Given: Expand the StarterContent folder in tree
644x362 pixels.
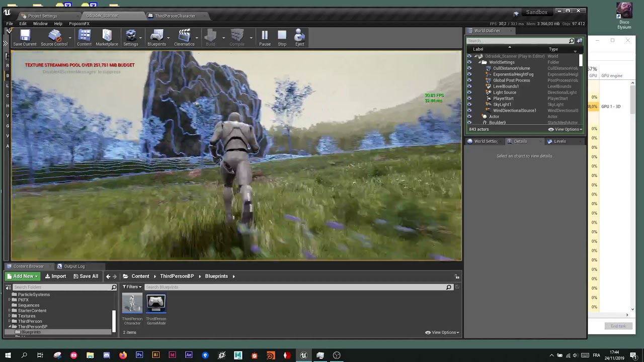Looking at the screenshot, I should [x=10, y=311].
